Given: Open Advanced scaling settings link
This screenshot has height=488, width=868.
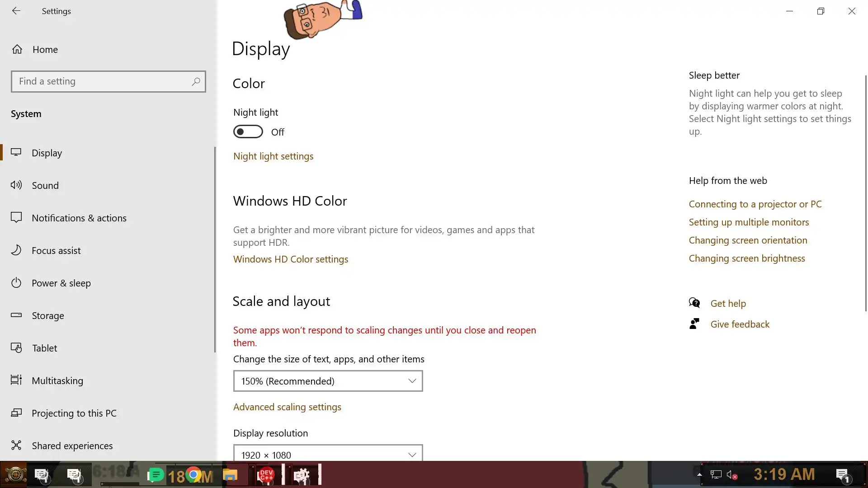Looking at the screenshot, I should click(x=287, y=407).
